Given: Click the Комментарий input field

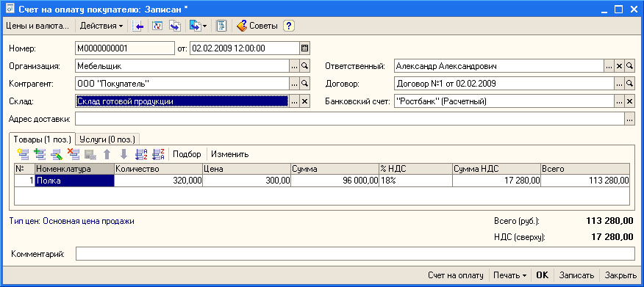Looking at the screenshot, I should (355, 254).
